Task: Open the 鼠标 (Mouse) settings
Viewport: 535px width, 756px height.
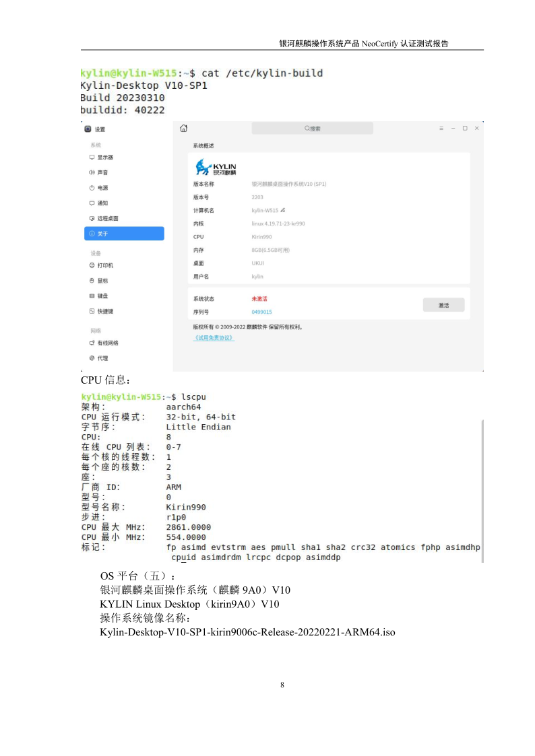Action: click(x=102, y=281)
